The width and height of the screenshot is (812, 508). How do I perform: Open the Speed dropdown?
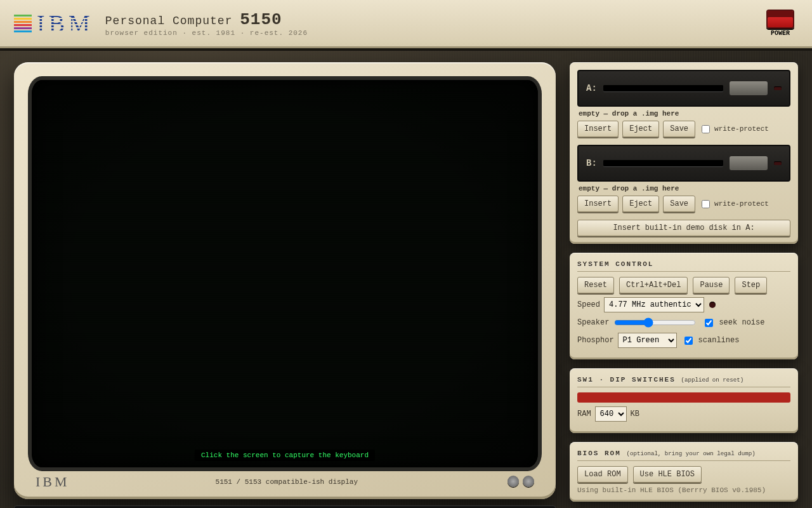pyautogui.click(x=654, y=305)
